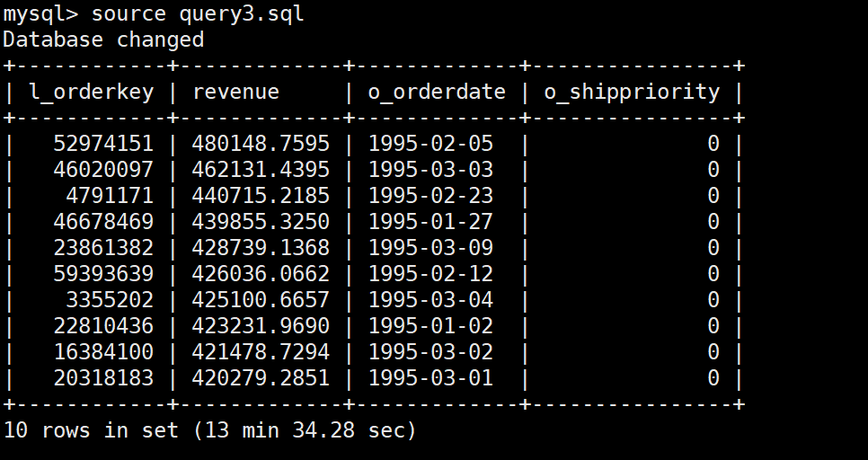Click the 'Database changed' message line
The image size is (868, 460).
point(103,40)
